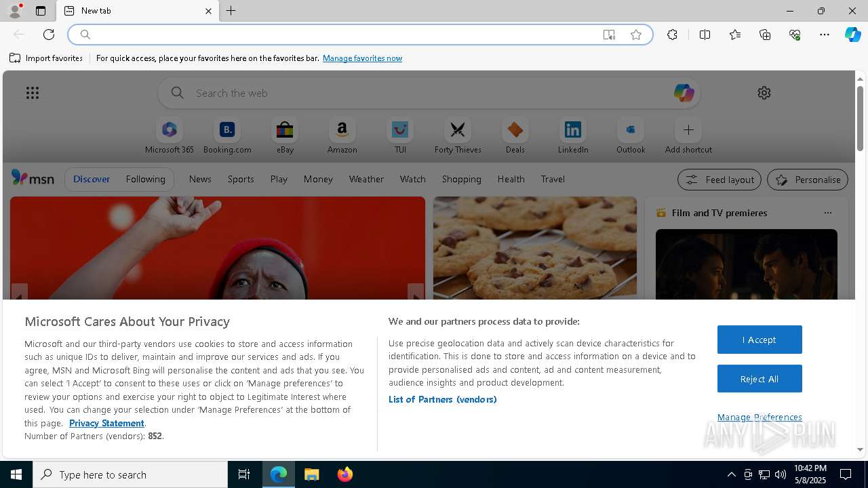Open Deals shortcut
This screenshot has width=868, height=488.
coord(515,136)
